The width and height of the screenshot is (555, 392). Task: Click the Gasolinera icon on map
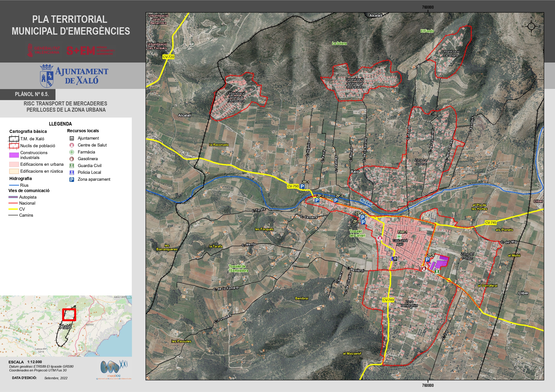point(424,268)
